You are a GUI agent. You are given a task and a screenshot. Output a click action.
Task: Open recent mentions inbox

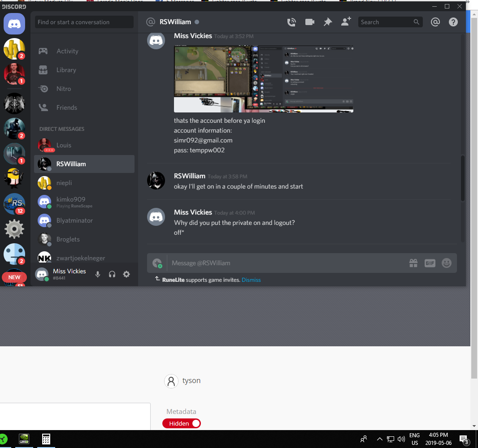click(435, 22)
